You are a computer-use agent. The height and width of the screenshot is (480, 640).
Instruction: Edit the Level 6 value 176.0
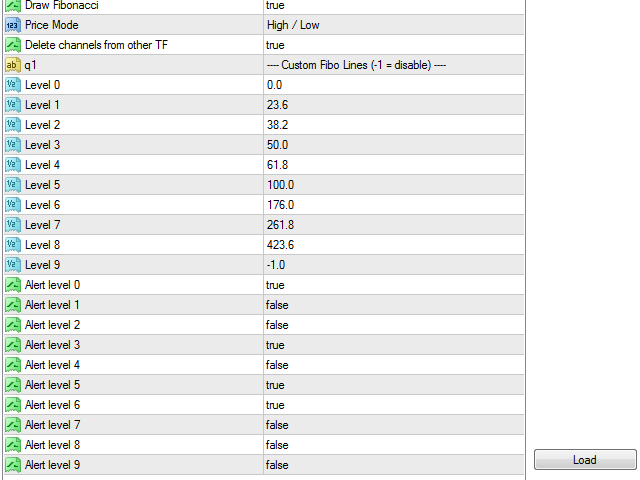[x=394, y=205]
